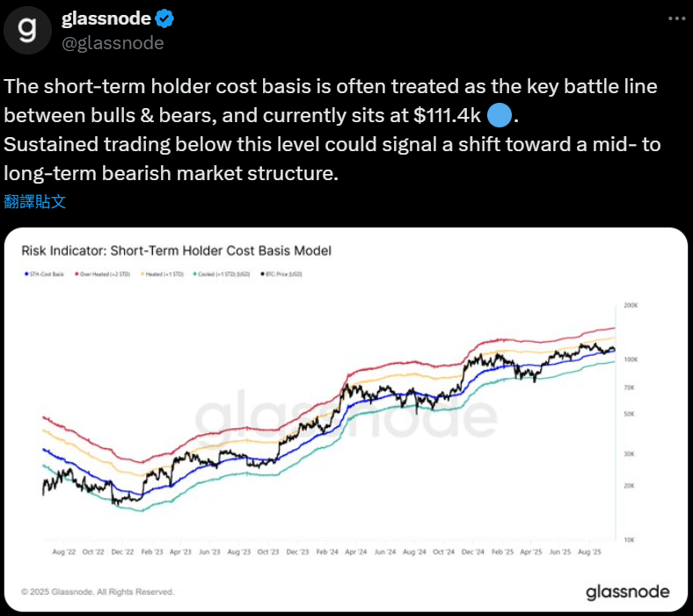
Task: Click the Dec '22 x-axis label
Action: [122, 552]
